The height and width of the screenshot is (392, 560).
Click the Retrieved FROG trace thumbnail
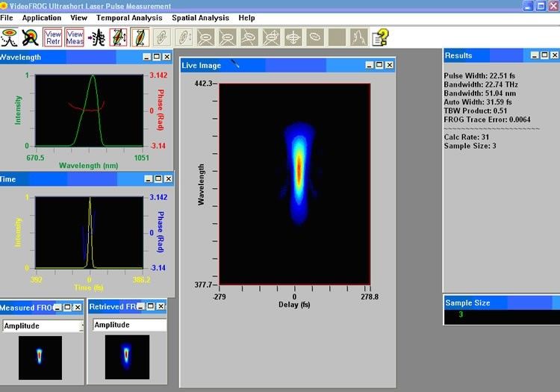point(127,357)
